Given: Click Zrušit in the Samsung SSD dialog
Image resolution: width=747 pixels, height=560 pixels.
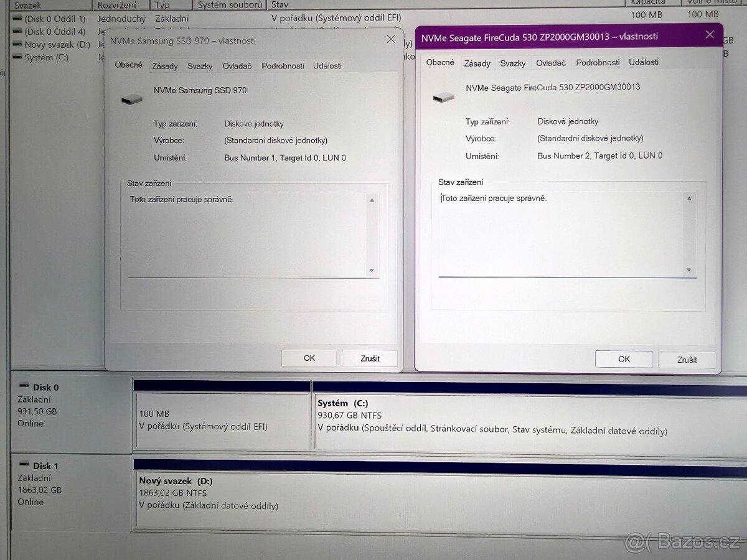Looking at the screenshot, I should 369,358.
